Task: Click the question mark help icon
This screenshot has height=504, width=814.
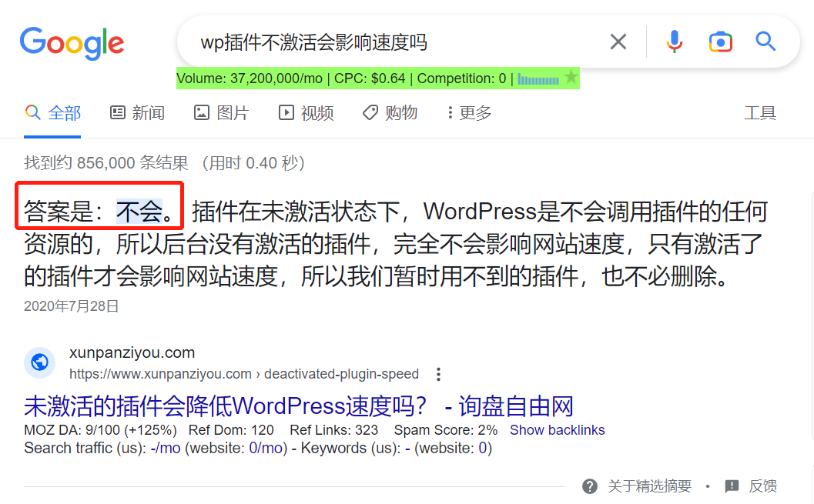Action: (590, 486)
